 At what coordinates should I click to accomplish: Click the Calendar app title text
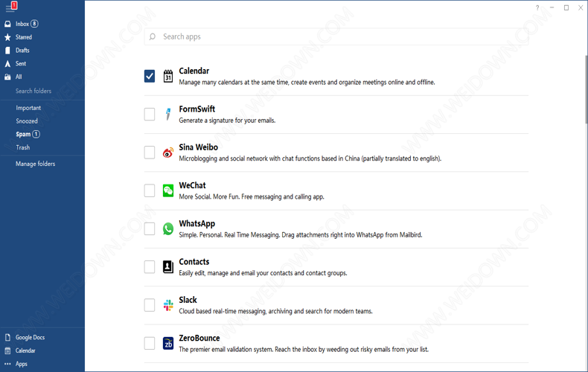coord(194,71)
